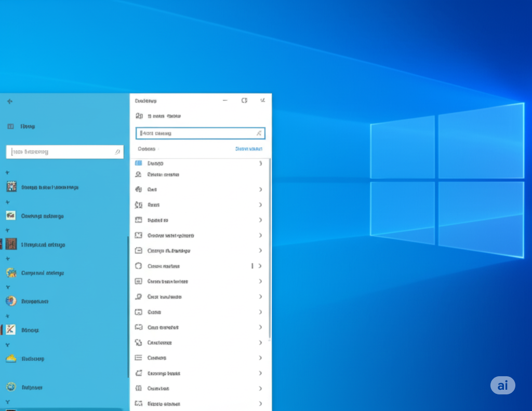Expand the chevron on the white-panel row with a vertical bar marker
This screenshot has width=532, height=411.
(260, 266)
